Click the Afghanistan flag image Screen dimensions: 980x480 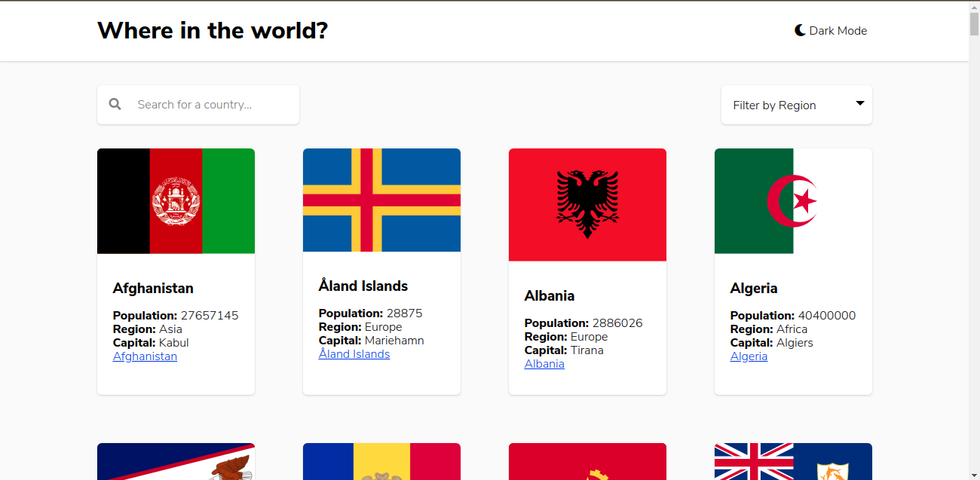click(x=176, y=201)
